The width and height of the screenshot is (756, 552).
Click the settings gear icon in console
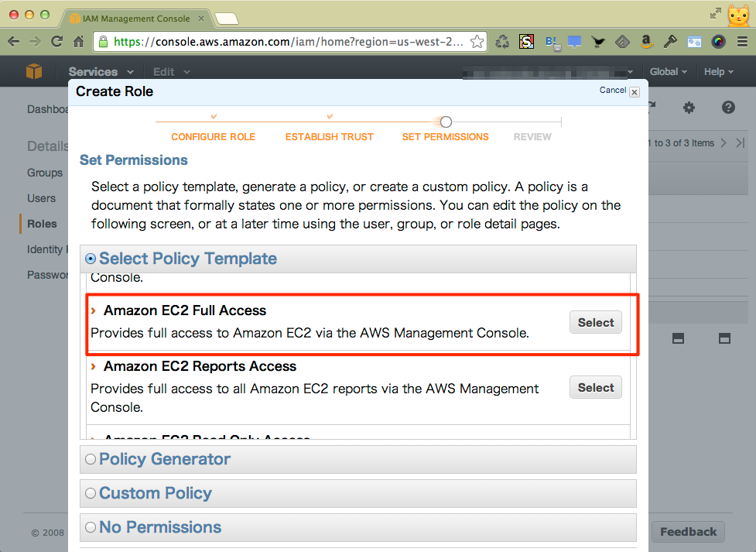(689, 108)
